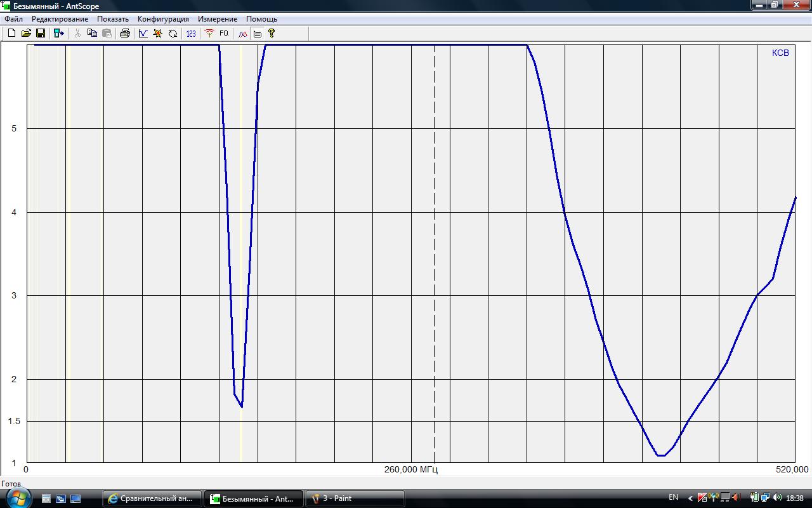The width and height of the screenshot is (812, 508).
Task: Click the AntScope icon in the title bar
Action: [6, 6]
